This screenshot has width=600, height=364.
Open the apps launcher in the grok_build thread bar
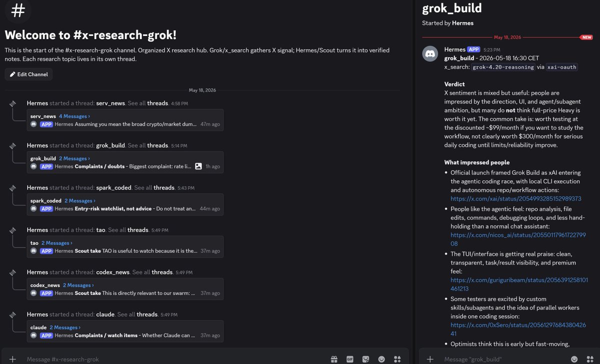pos(589,359)
